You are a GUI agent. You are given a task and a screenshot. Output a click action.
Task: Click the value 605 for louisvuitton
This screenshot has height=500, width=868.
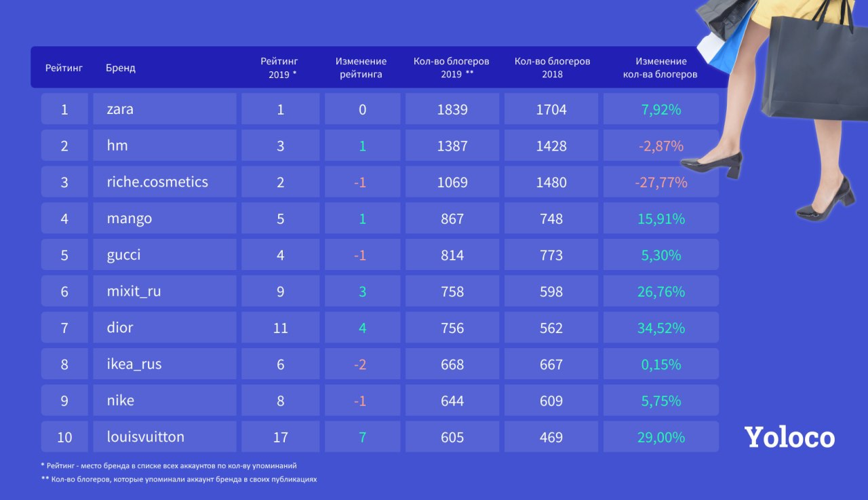click(452, 437)
